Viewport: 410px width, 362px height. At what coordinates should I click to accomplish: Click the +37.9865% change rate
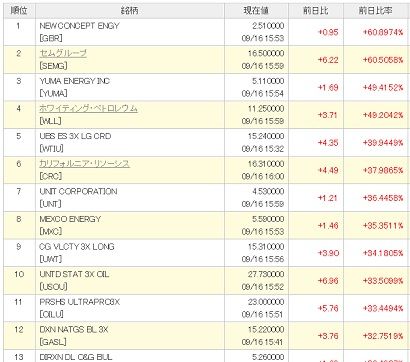coord(383,171)
